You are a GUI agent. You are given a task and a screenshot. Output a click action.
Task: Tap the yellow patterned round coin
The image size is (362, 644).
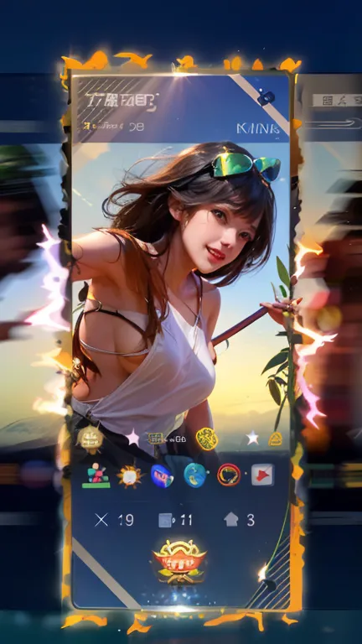point(206,439)
